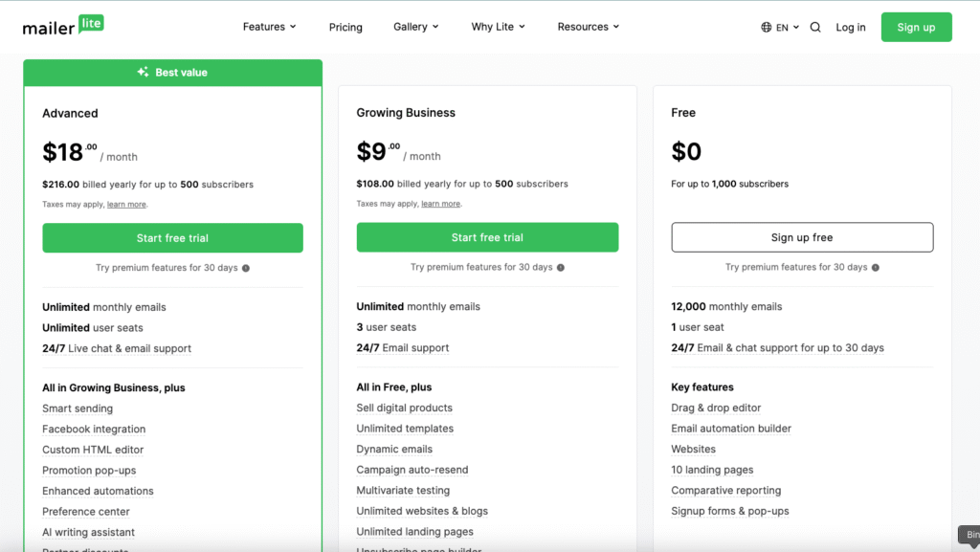Image resolution: width=980 pixels, height=552 pixels.
Task: Click 24/7 Live chat & email support
Action: coord(117,348)
